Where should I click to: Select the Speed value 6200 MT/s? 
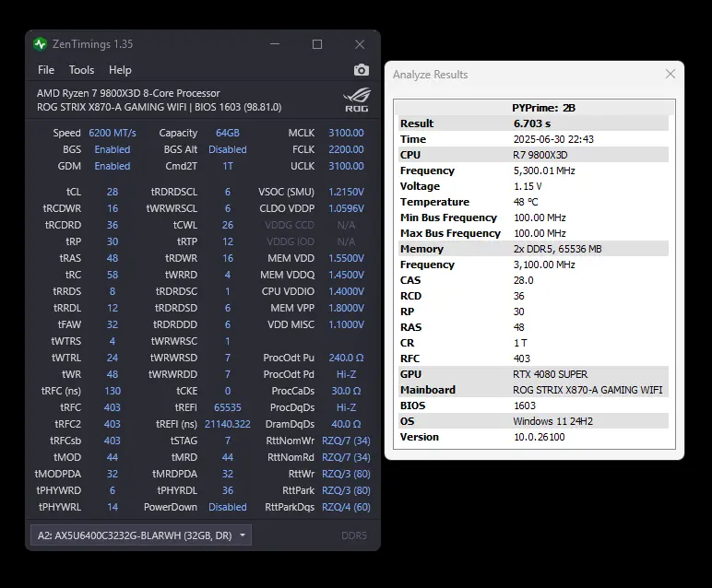coord(113,133)
